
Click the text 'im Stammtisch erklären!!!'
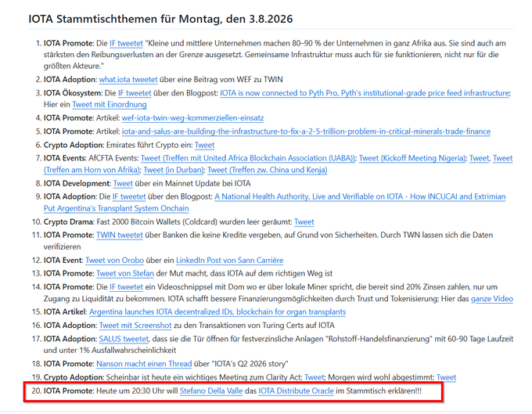(379, 391)
